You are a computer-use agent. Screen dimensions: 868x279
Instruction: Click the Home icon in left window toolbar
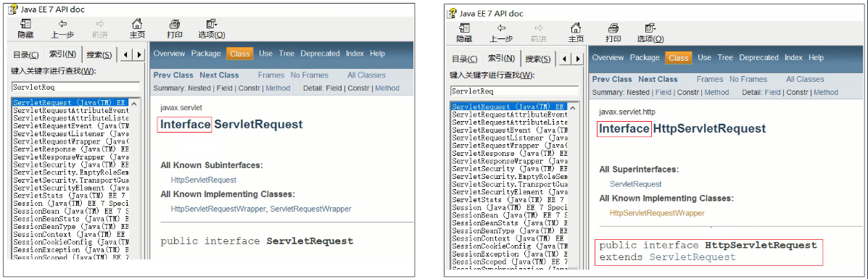click(x=137, y=24)
